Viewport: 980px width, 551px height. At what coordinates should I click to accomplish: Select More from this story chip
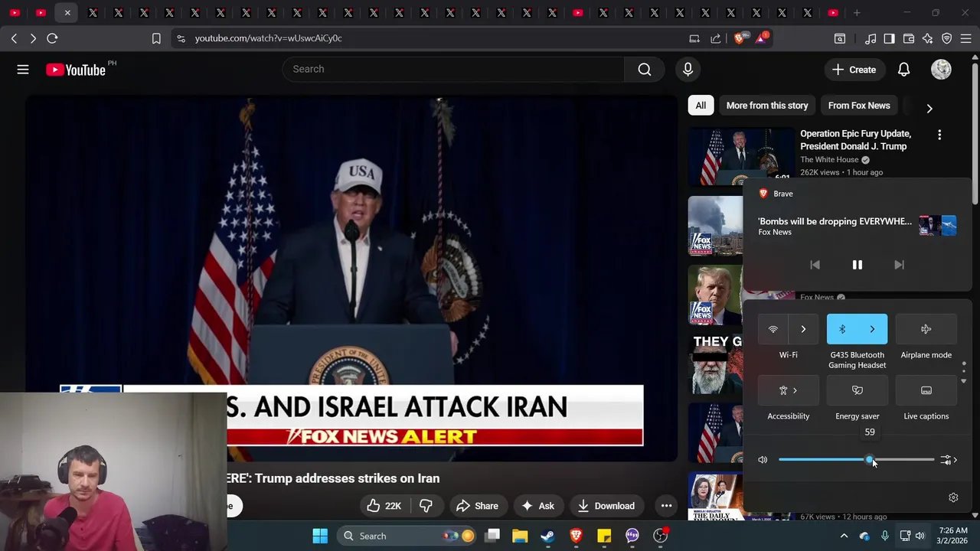[767, 106]
